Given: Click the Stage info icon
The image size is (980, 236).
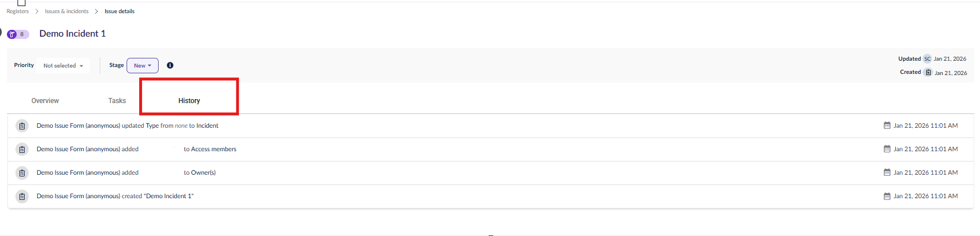Looking at the screenshot, I should click(170, 65).
